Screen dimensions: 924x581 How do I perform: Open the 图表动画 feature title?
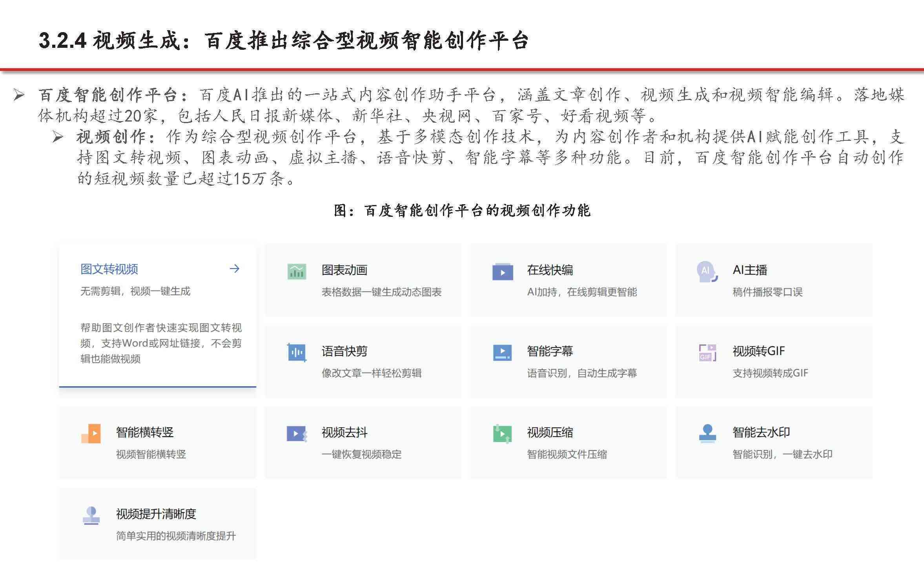pyautogui.click(x=344, y=270)
